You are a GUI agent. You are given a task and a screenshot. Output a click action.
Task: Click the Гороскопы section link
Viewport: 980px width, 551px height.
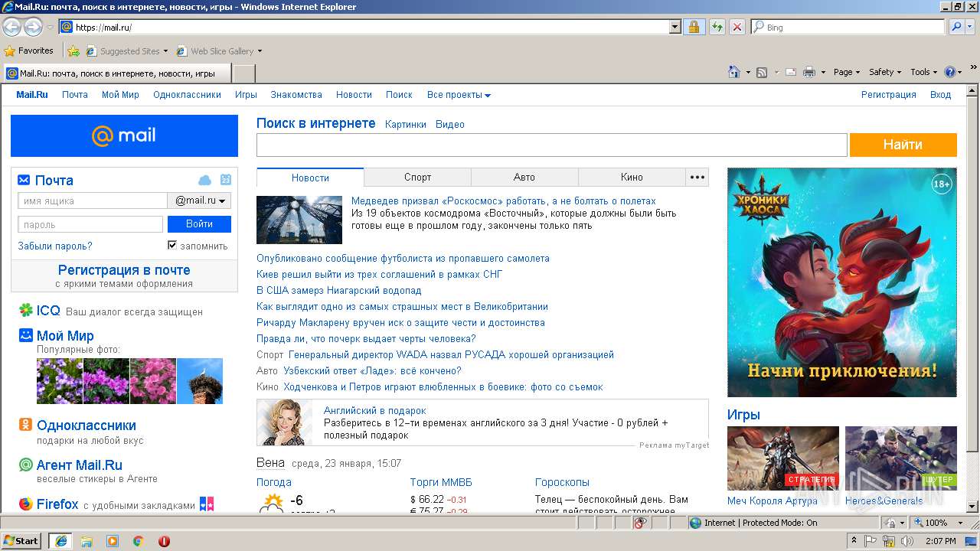pyautogui.click(x=562, y=482)
